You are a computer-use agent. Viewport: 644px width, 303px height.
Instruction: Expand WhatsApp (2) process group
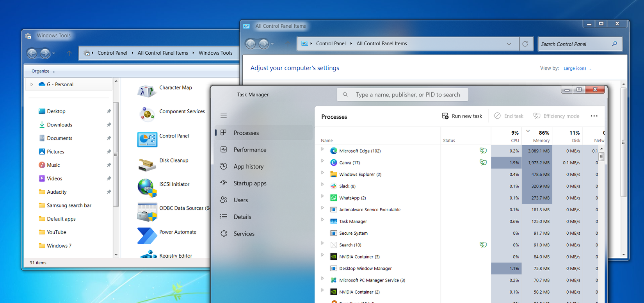pos(322,196)
